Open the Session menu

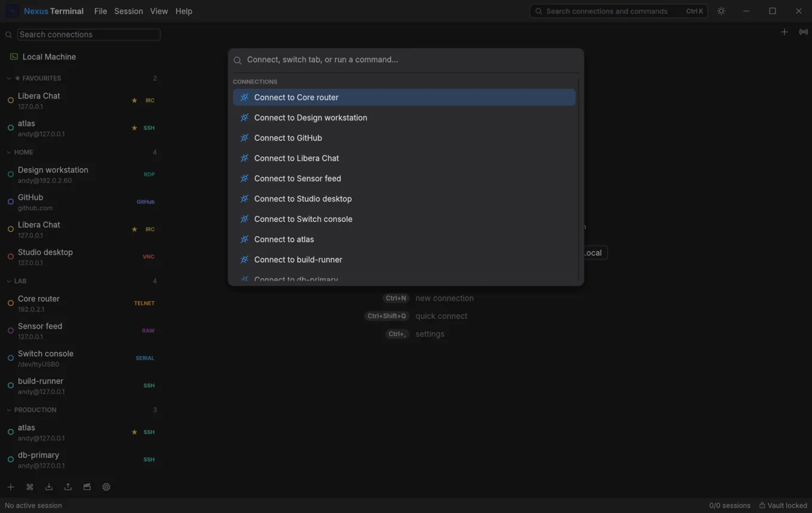pyautogui.click(x=128, y=11)
